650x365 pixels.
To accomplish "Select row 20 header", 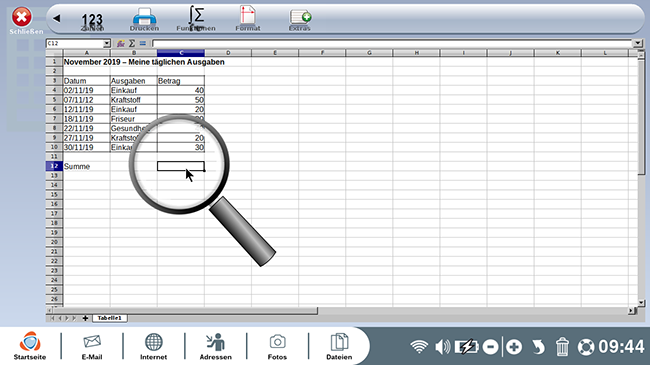I will click(54, 242).
